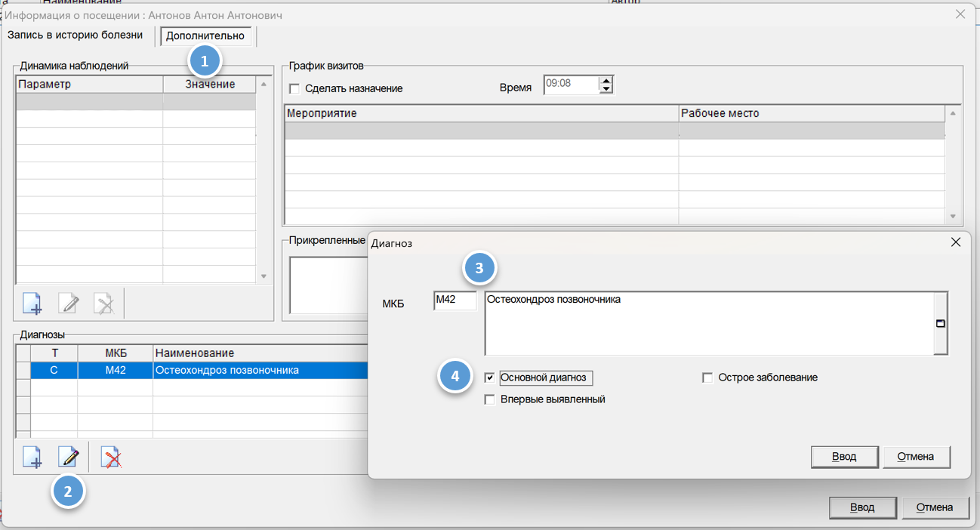Click the delete observation icon

(104, 304)
